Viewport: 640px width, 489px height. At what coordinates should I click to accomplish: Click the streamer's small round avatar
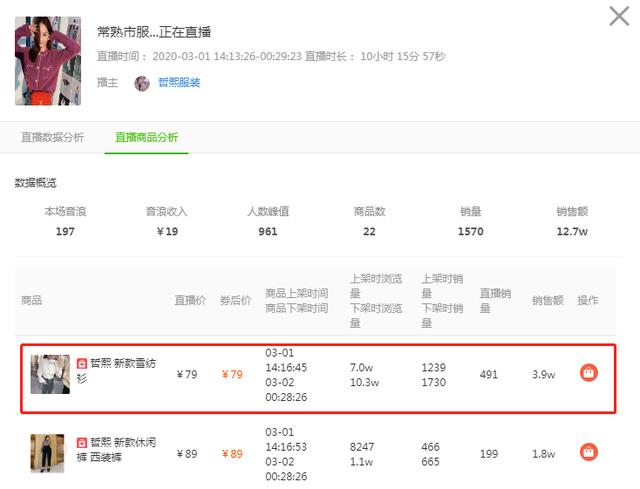tap(142, 83)
